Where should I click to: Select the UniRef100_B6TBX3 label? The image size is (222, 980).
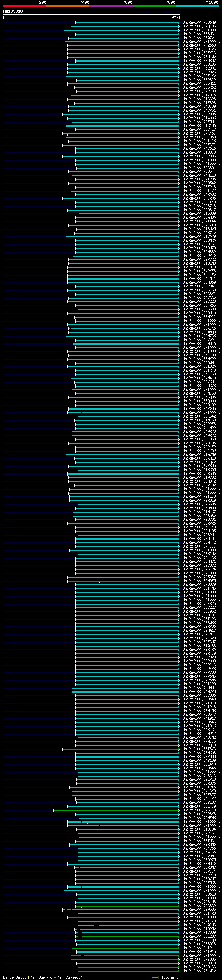coord(199,749)
